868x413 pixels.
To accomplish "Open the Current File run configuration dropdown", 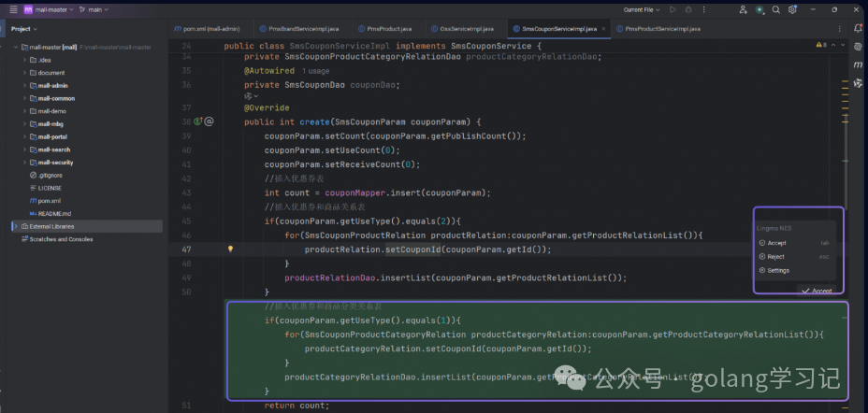I will (642, 9).
